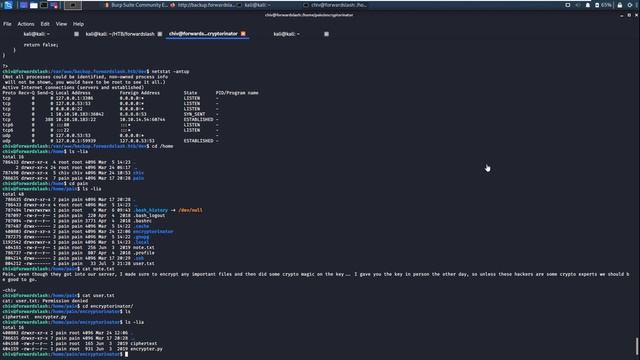The image size is (640, 360).
Task: Click the lock screen icon
Action: [620, 5]
